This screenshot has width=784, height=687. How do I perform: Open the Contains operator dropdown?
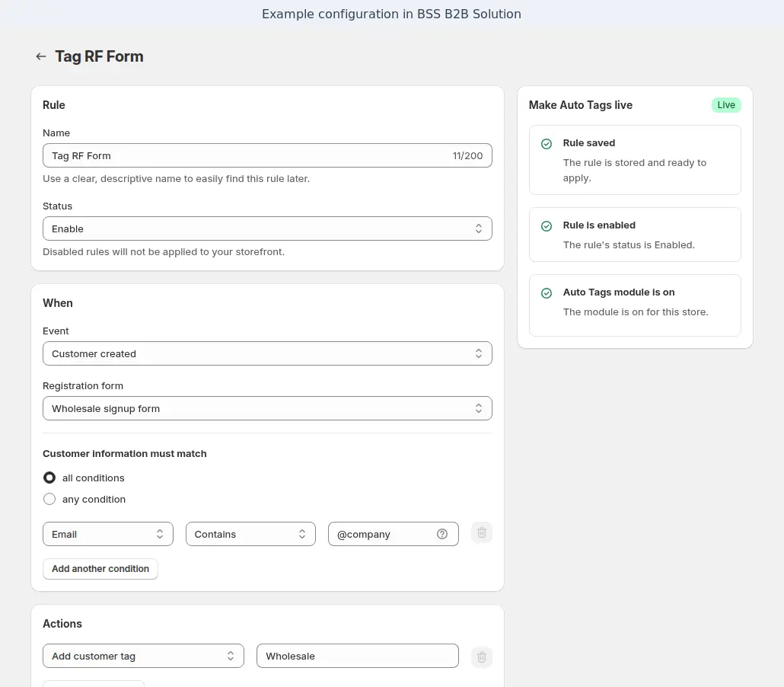coord(250,535)
